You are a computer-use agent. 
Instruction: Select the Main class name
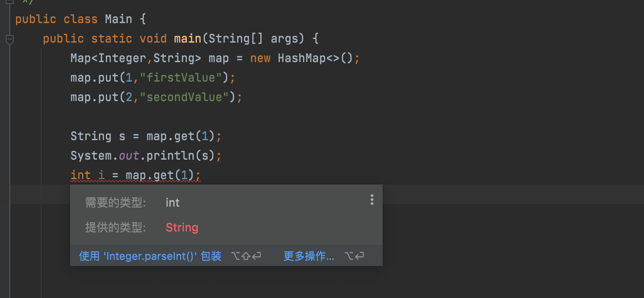[118, 19]
